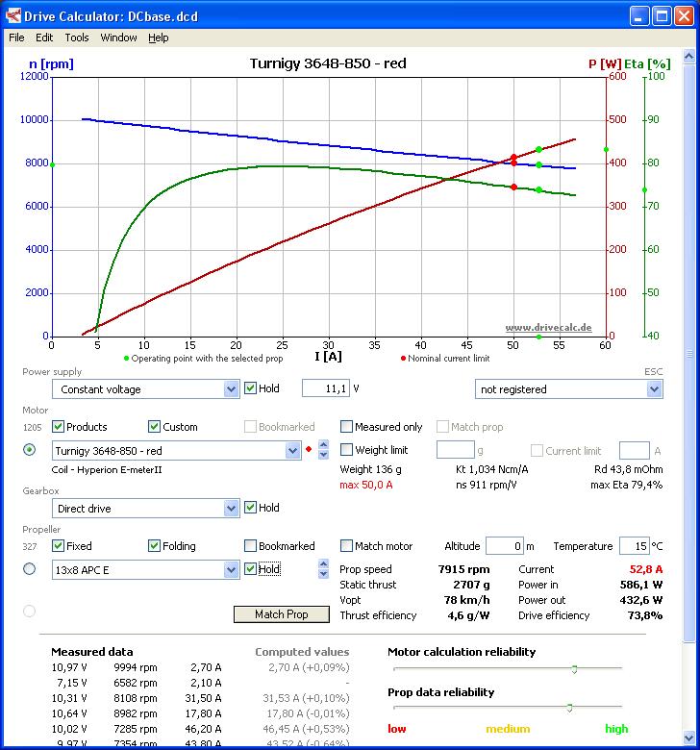Click the Power out value 432,6 W
700x750 pixels.
(x=641, y=600)
